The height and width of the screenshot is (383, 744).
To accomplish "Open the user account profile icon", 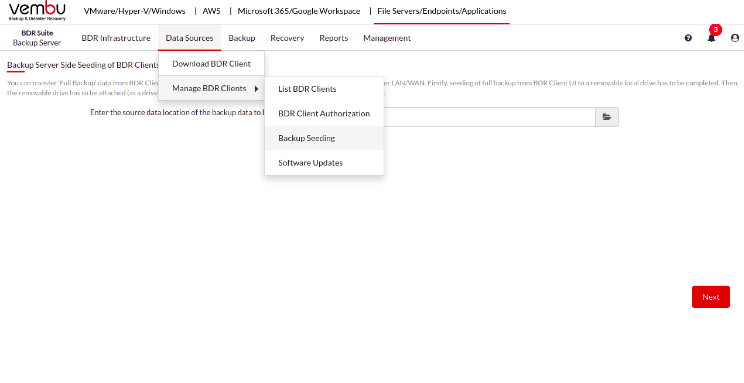I will [735, 38].
